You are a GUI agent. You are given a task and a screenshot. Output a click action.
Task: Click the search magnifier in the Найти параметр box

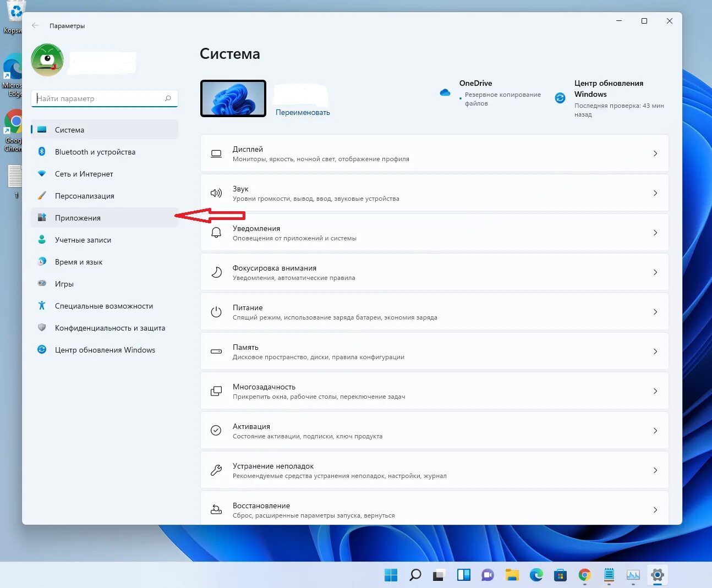coord(168,98)
